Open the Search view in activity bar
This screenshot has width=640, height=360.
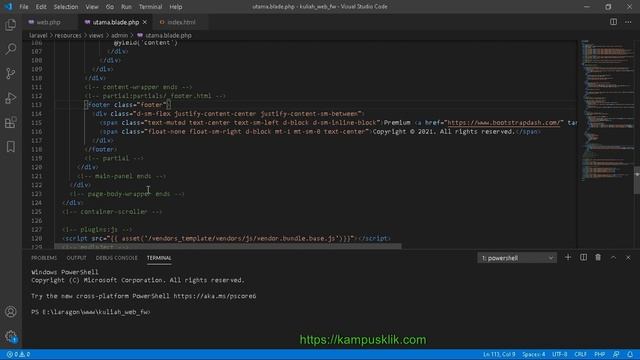(11, 49)
